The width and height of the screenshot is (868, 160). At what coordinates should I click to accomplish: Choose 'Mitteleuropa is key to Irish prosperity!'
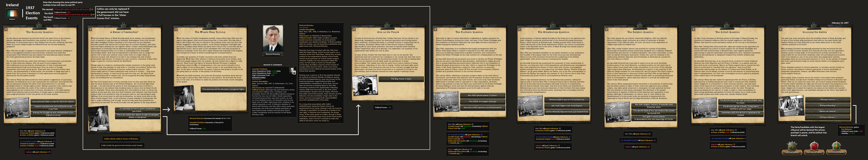567,100
